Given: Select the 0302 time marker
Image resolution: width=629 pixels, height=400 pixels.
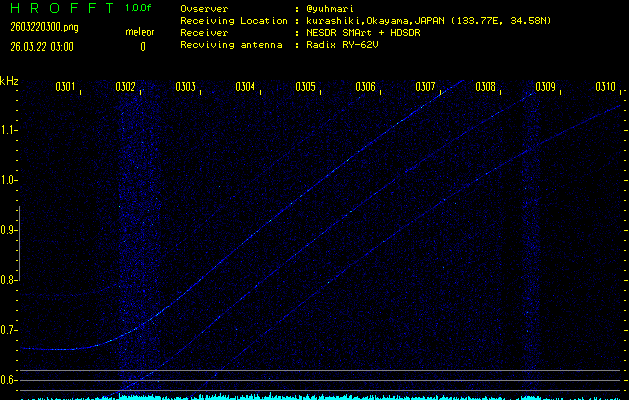Looking at the screenshot, I should tap(126, 87).
